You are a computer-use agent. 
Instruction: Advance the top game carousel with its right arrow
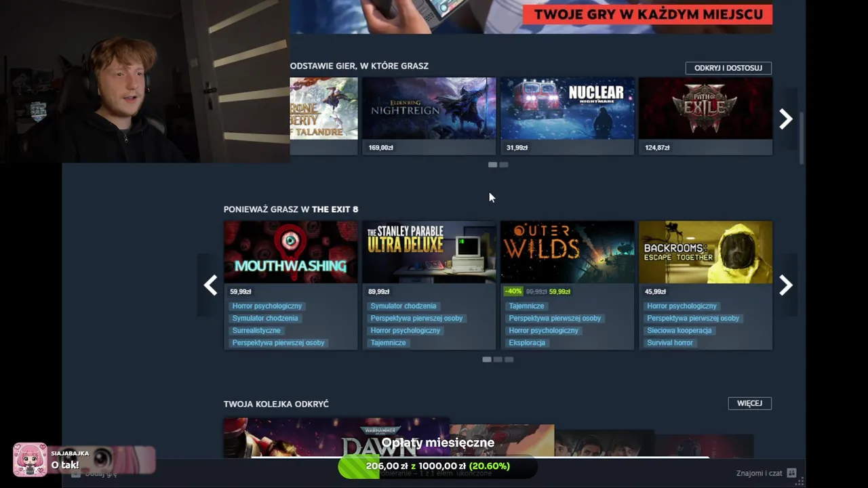pos(786,119)
